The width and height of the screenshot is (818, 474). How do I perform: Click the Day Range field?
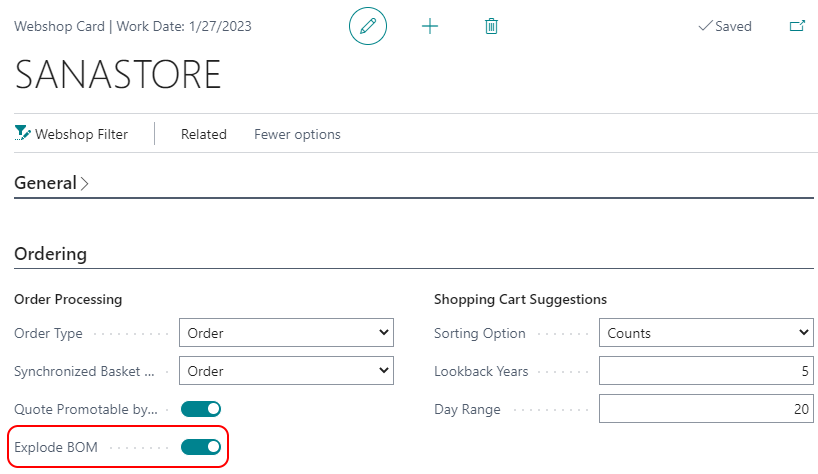point(706,409)
